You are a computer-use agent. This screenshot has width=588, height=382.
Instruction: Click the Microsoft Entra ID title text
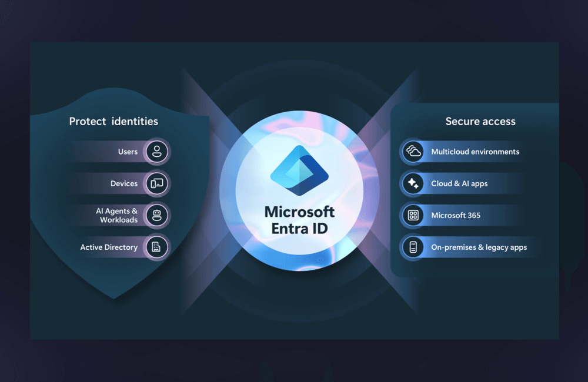[299, 220]
